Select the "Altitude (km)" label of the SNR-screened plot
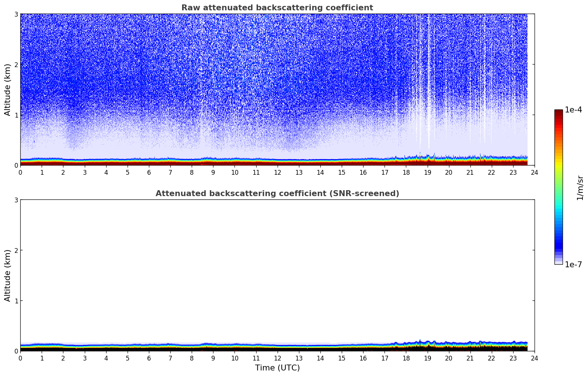The height and width of the screenshot is (376, 588). pos(8,275)
